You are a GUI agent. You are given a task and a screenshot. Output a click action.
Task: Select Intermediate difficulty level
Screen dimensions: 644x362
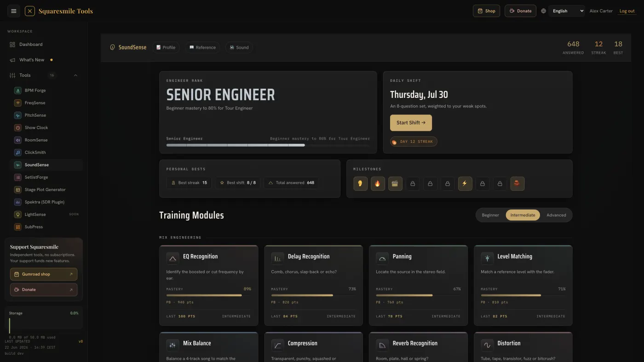pos(523,215)
